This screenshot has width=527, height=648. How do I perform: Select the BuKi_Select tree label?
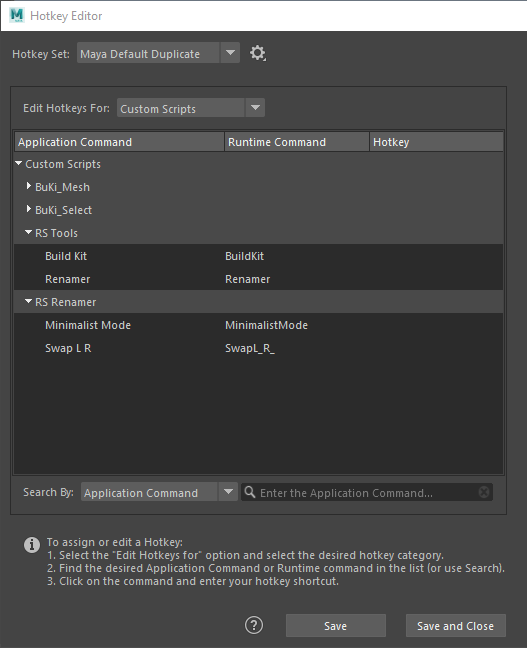pos(63,210)
